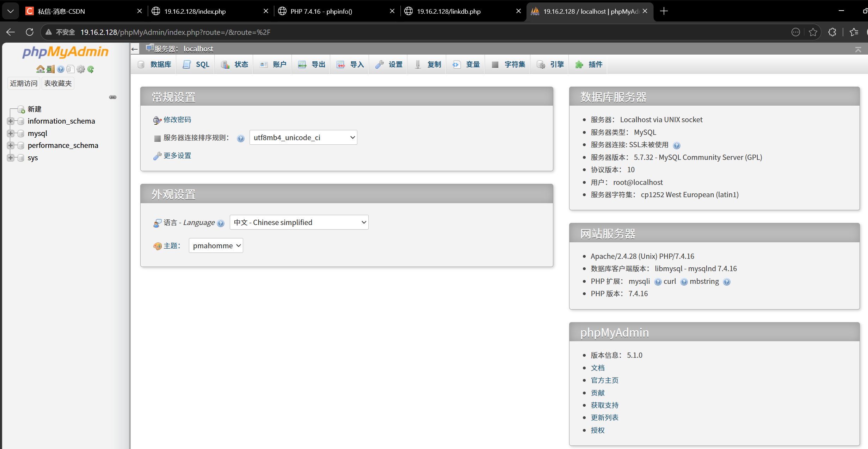
Task: Click the 近期访问 recent button
Action: (x=24, y=83)
